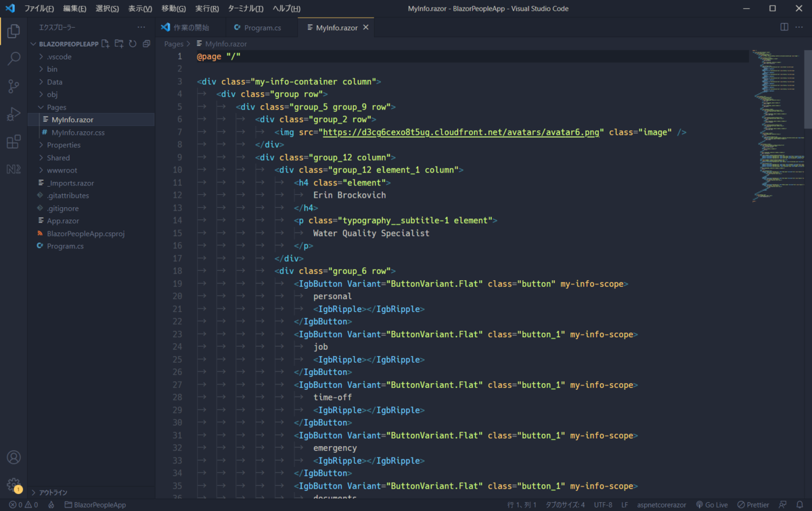Expand the Shared folder
Screen dimensions: 812x511
(58, 158)
